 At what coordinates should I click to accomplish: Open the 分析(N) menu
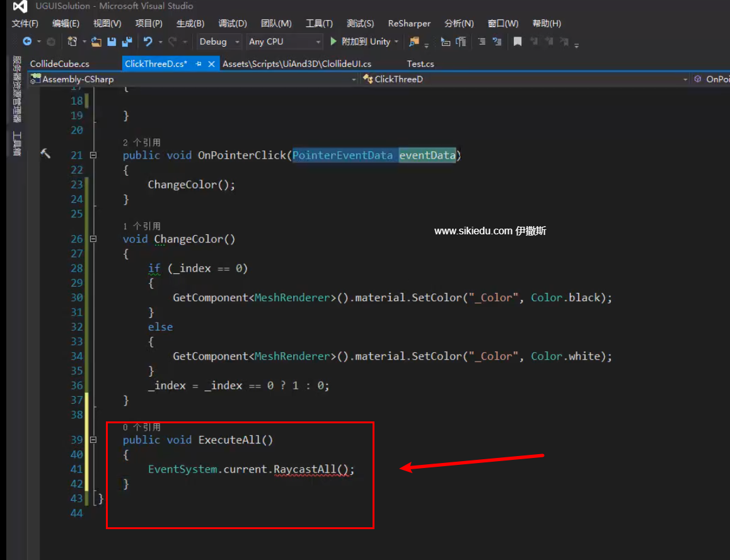coord(459,24)
